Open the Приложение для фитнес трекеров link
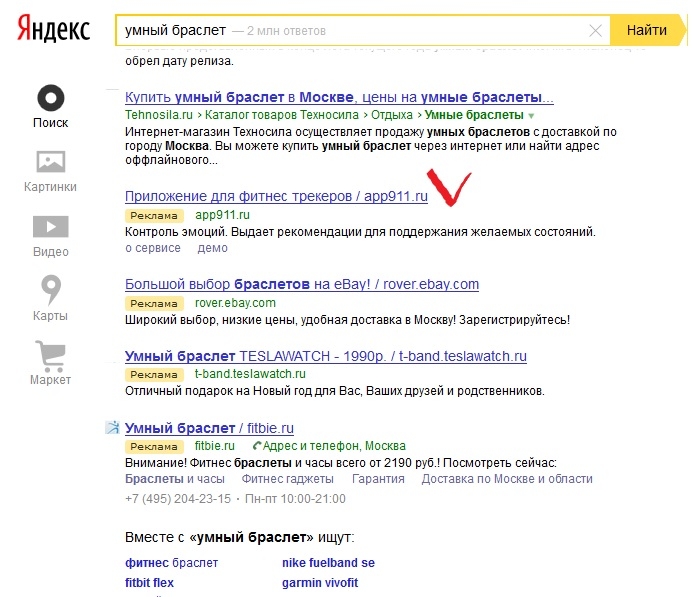 (x=276, y=196)
